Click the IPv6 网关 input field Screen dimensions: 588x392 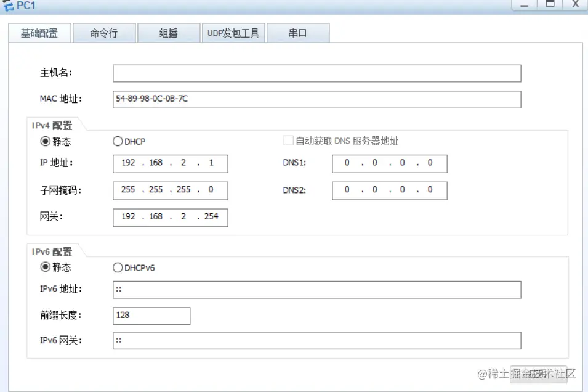coord(317,341)
